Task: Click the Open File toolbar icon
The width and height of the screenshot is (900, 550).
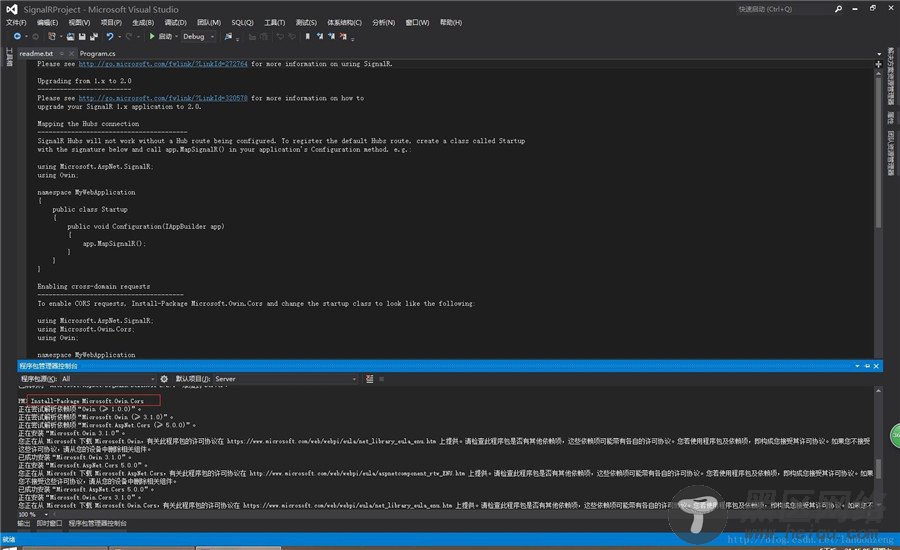Action: click(70, 36)
